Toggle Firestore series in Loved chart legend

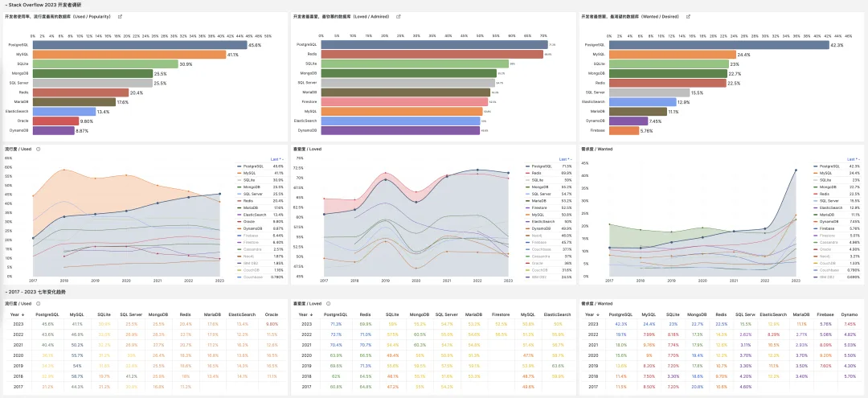coord(540,207)
